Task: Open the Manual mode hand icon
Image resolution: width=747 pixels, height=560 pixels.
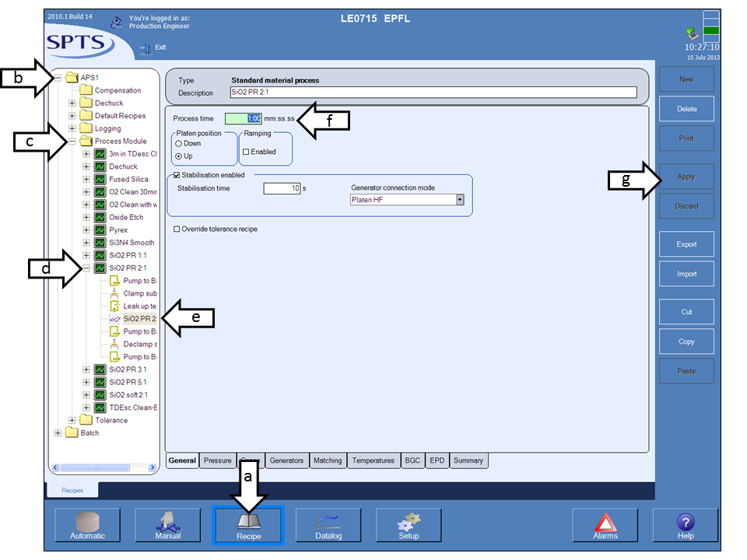Action: point(168,523)
